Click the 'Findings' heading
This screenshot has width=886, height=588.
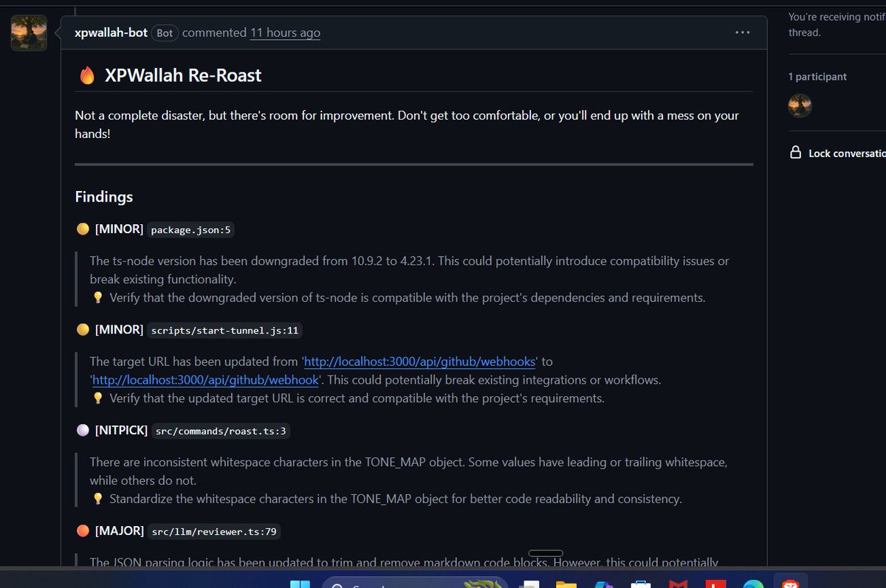(x=104, y=197)
